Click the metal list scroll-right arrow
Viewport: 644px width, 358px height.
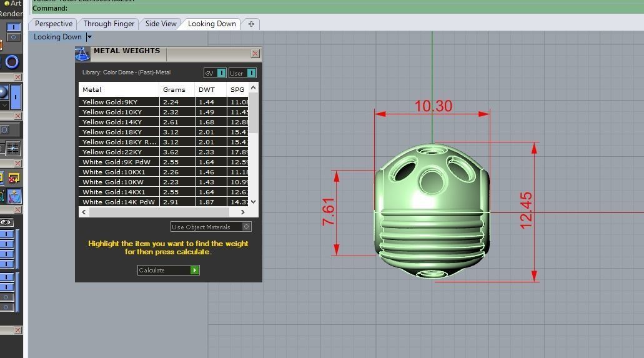[x=243, y=212]
